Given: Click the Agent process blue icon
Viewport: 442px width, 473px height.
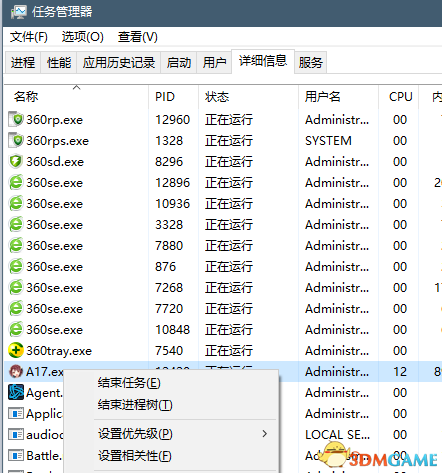Looking at the screenshot, I should pyautogui.click(x=16, y=392).
